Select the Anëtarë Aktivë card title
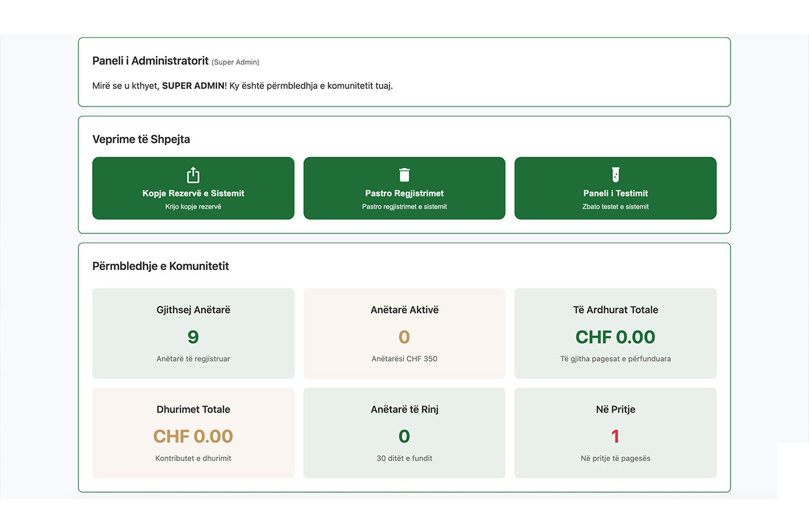 click(x=404, y=310)
